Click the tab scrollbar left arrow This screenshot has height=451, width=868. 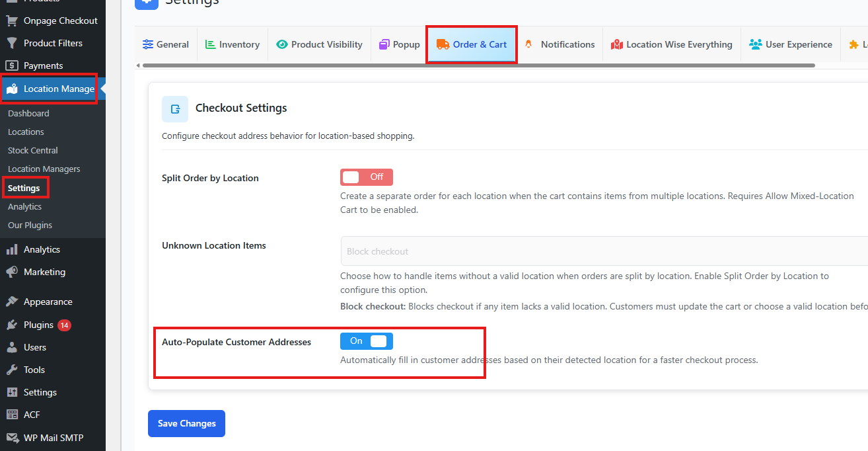point(137,65)
